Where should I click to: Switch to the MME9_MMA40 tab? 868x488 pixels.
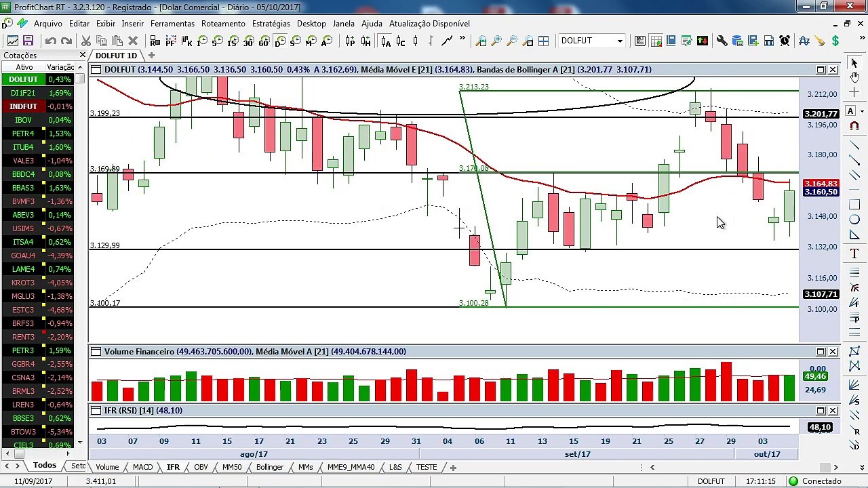pyautogui.click(x=351, y=467)
